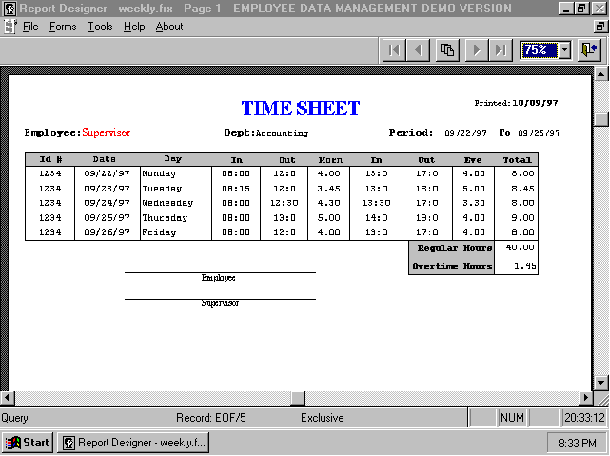610x456 pixels.
Task: Open the About menu
Action: tap(169, 26)
